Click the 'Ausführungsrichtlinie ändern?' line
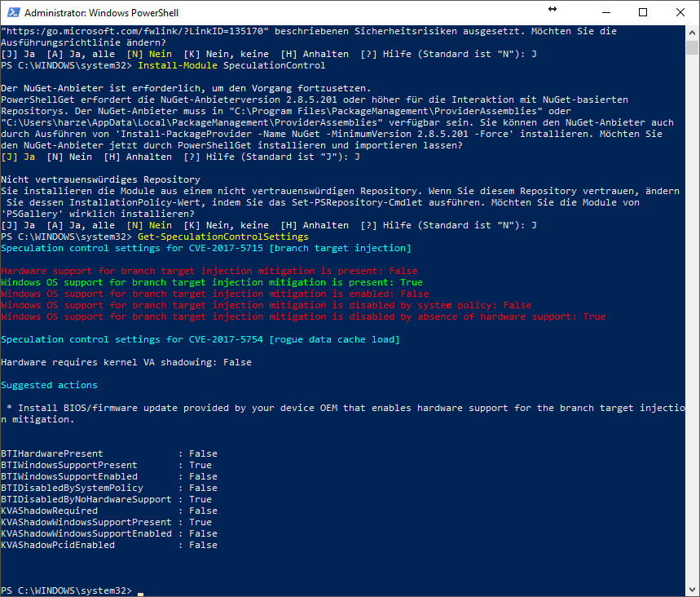 (83, 42)
